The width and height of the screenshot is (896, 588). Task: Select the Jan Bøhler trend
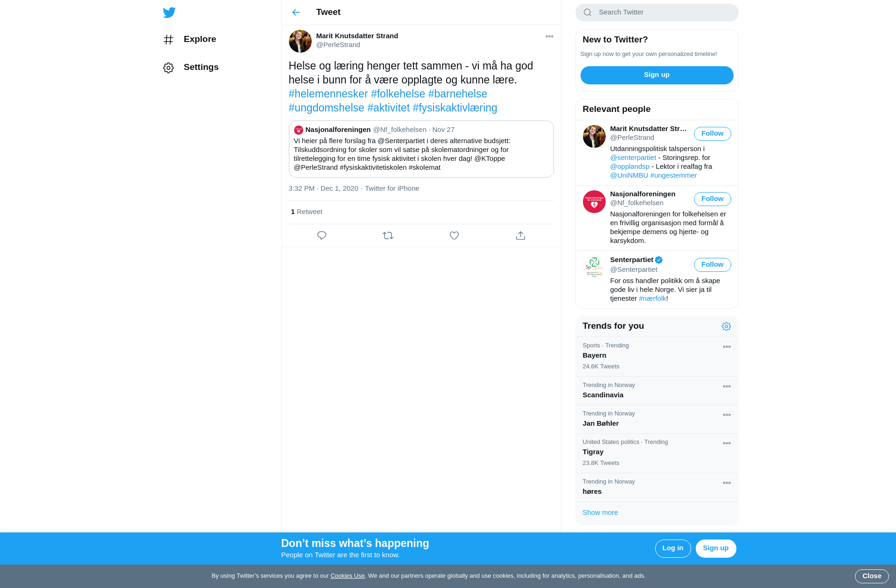[x=657, y=419]
